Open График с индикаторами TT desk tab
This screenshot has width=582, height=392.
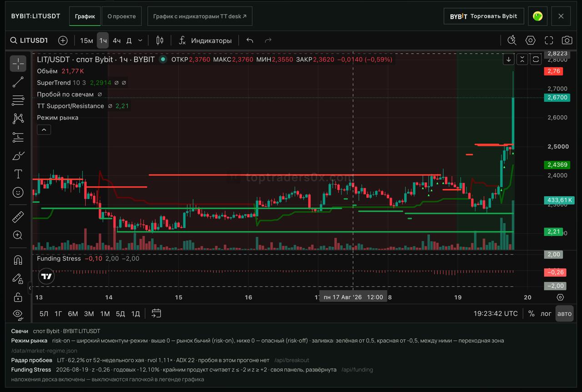[x=200, y=16]
